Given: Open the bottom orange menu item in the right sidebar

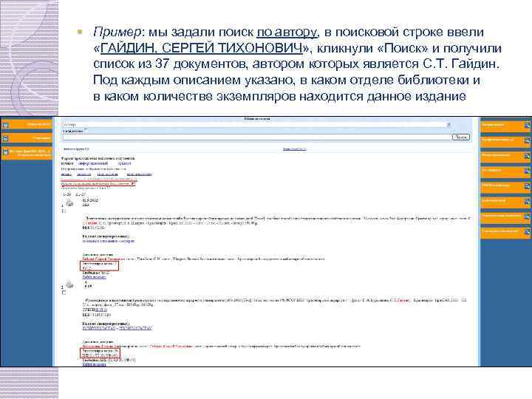Looking at the screenshot, I should click(x=505, y=232).
